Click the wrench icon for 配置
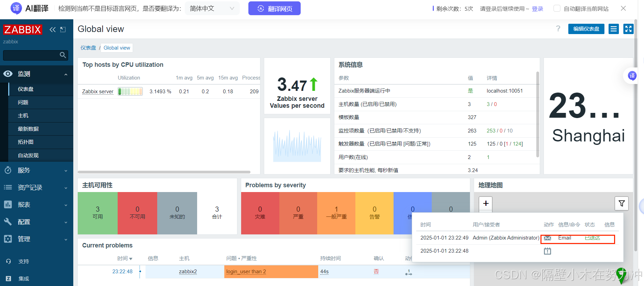The height and width of the screenshot is (286, 644). point(8,222)
